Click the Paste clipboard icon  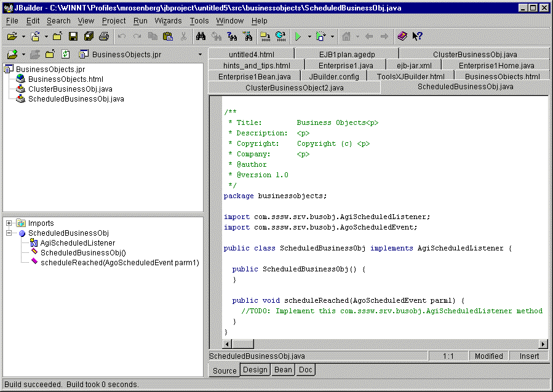(x=168, y=36)
